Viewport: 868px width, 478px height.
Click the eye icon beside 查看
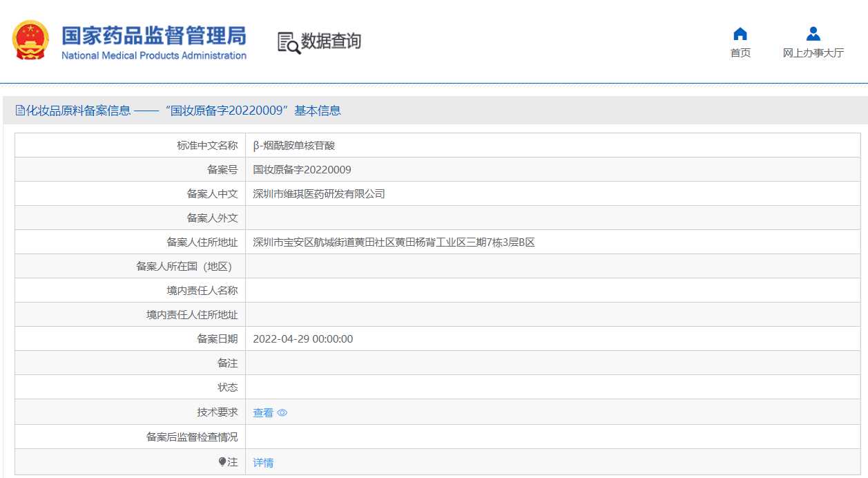[x=282, y=413]
